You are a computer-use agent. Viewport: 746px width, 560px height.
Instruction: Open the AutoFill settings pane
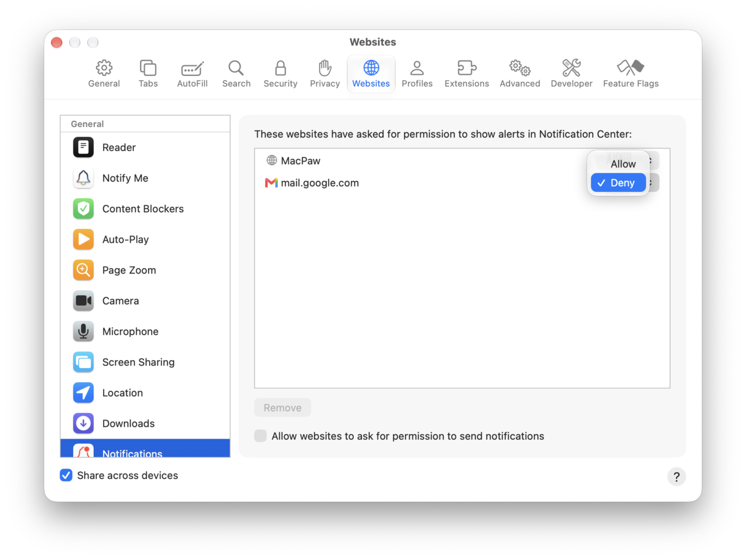click(x=192, y=74)
